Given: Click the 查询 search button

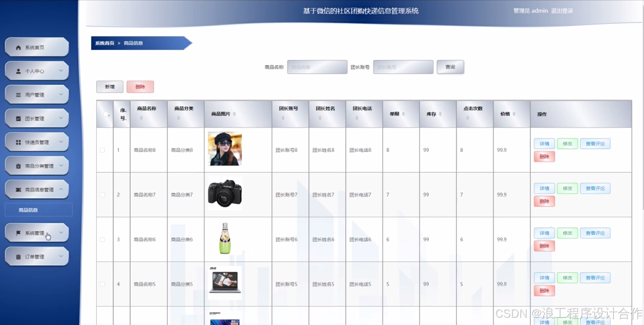Looking at the screenshot, I should (450, 67).
